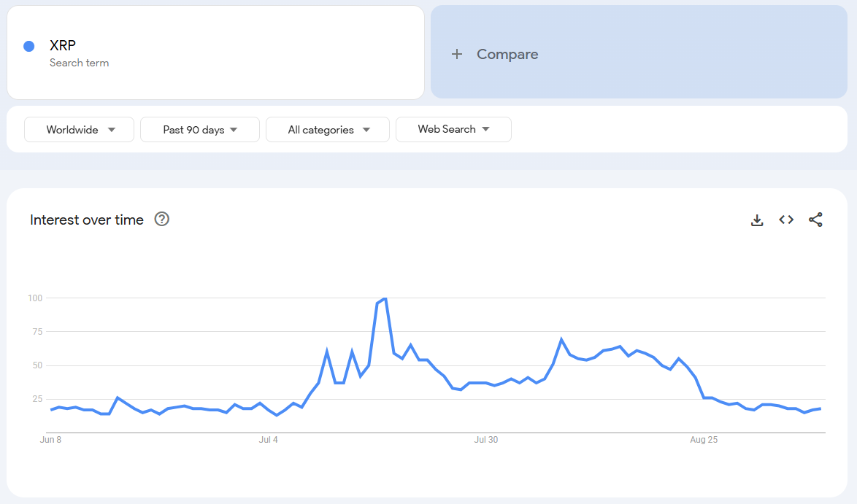Viewport: 857px width, 504px height.
Task: Expand the All categories dropdown
Action: pyautogui.click(x=328, y=129)
